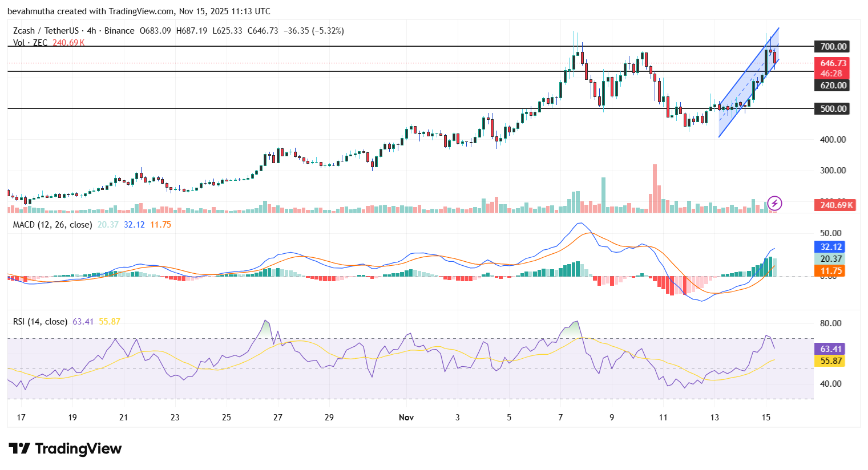
Task: Click the red 646.73 current price tag
Action: 833,63
